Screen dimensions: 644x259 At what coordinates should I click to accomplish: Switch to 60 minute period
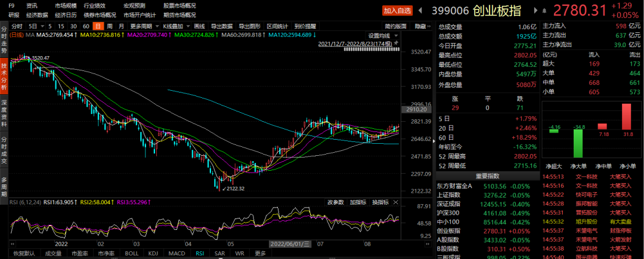[86, 27]
